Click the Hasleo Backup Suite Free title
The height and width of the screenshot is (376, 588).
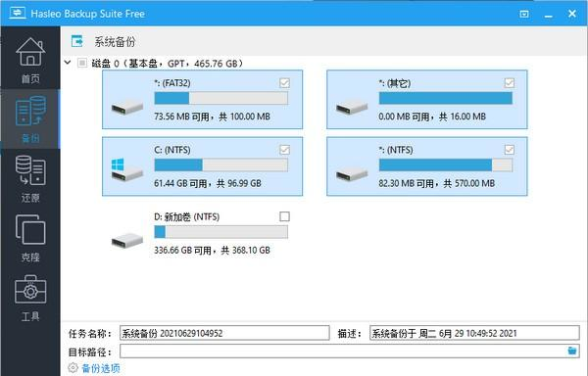88,14
